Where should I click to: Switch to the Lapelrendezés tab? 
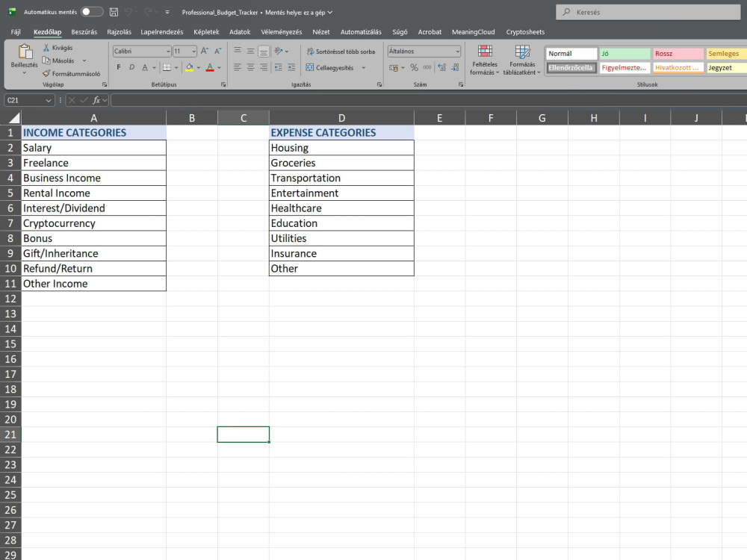click(161, 32)
